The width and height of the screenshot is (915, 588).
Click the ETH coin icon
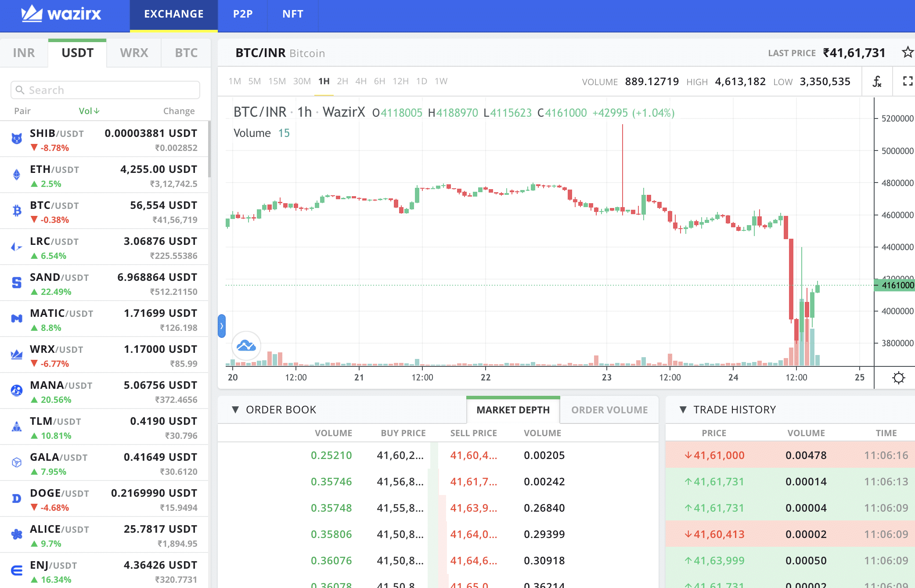pyautogui.click(x=17, y=175)
